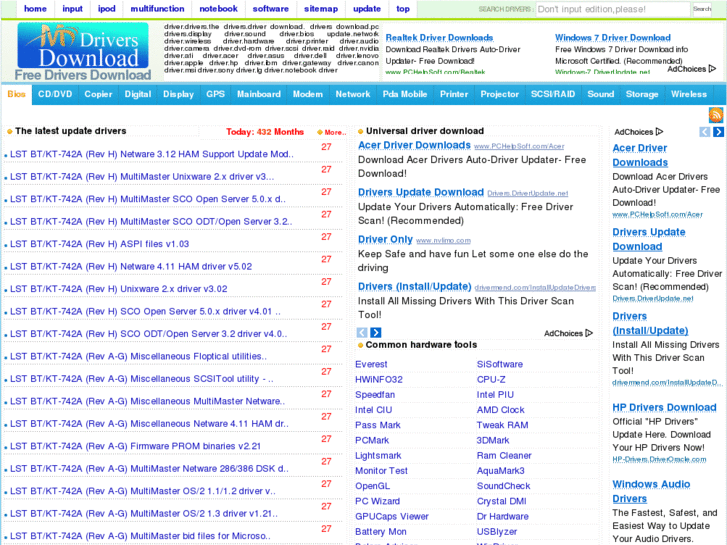Select the Wireless category tab
Image resolution: width=727 pixels, height=545 pixels.
tap(689, 94)
